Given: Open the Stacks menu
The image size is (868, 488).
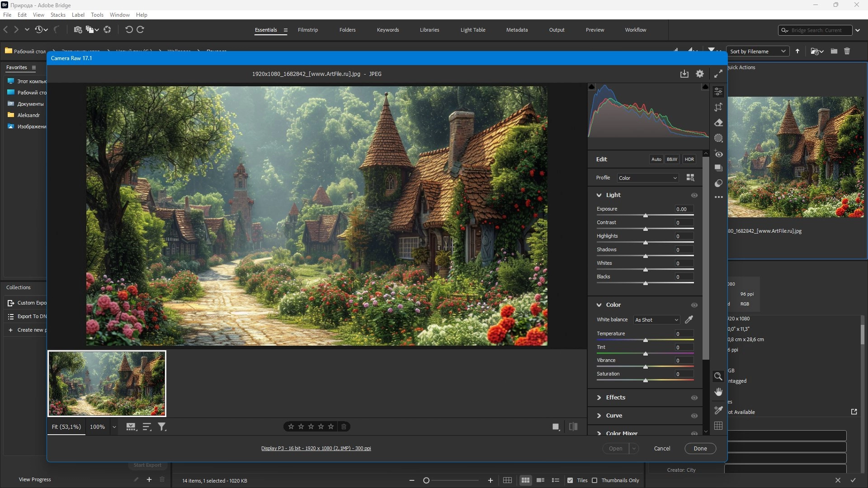Looking at the screenshot, I should pyautogui.click(x=58, y=15).
